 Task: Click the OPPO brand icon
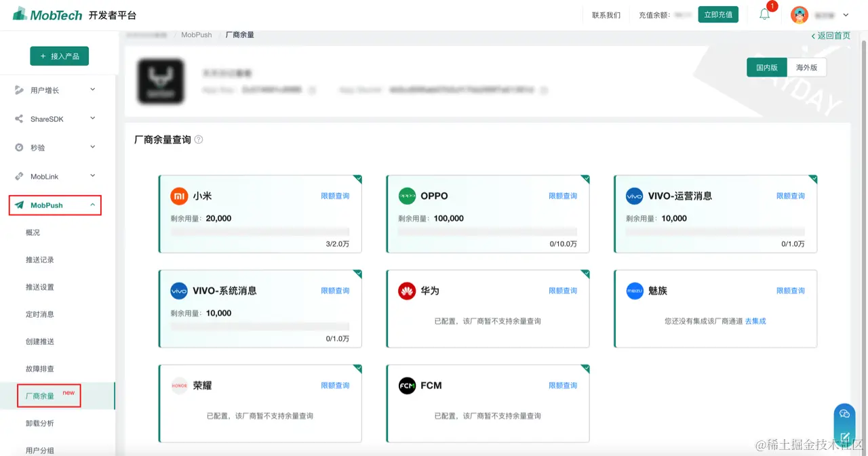406,196
